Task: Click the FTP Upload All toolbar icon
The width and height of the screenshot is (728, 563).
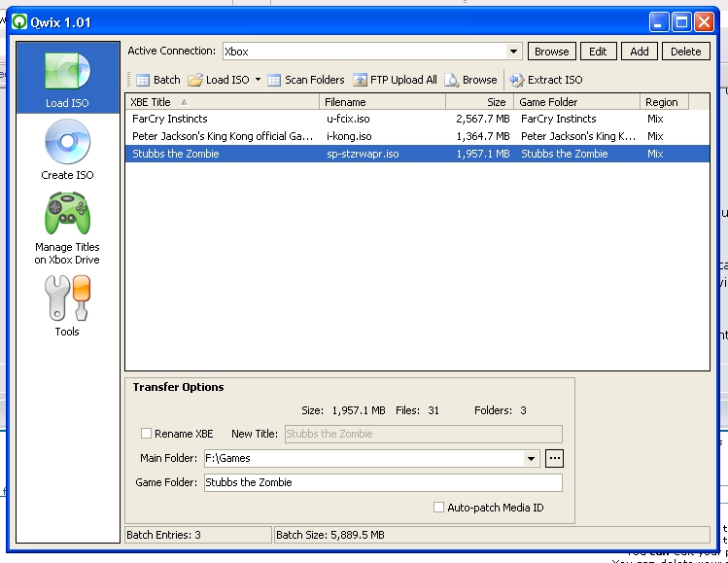Action: tap(360, 80)
